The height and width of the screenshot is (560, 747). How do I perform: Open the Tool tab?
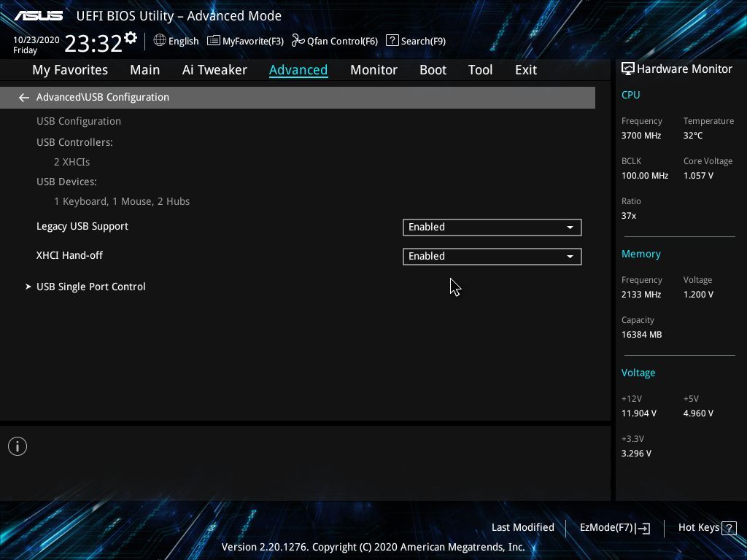click(480, 70)
